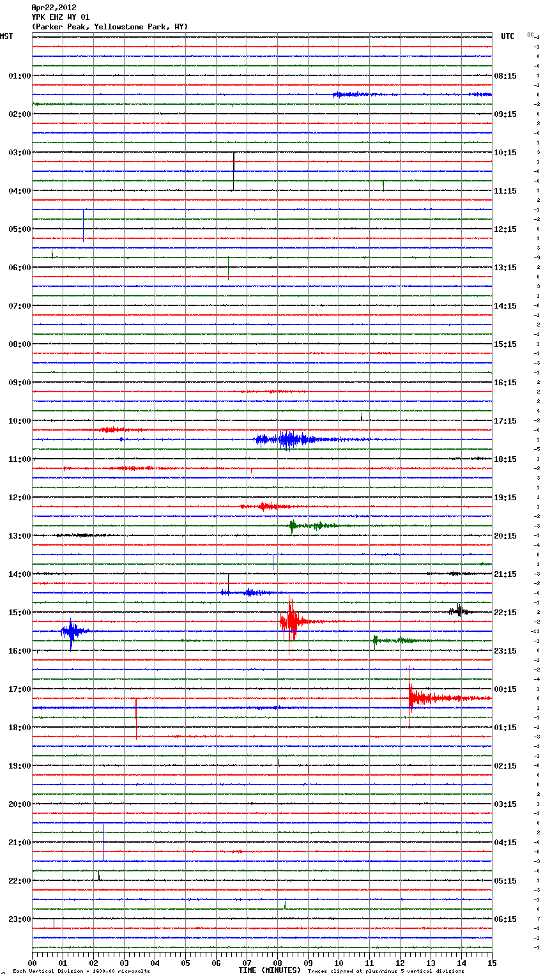Click the 17:15 UTC label

click(505, 421)
